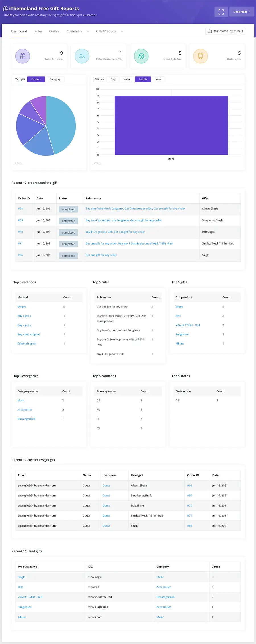Click the shopping cart Orders icon
256x644 pixels.
201,56
